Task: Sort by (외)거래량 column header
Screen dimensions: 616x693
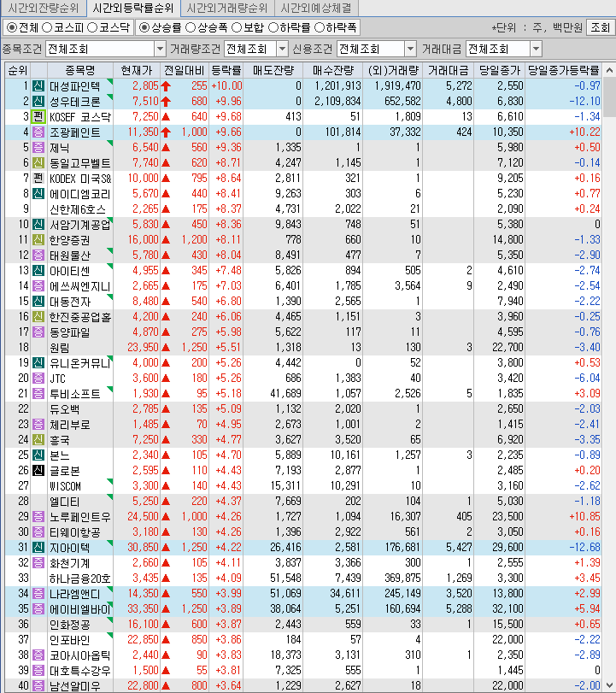Action: (393, 70)
